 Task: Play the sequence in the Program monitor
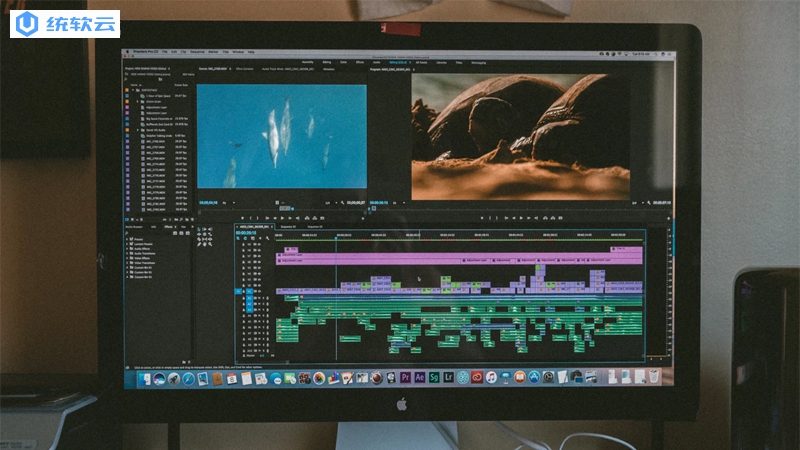(521, 218)
